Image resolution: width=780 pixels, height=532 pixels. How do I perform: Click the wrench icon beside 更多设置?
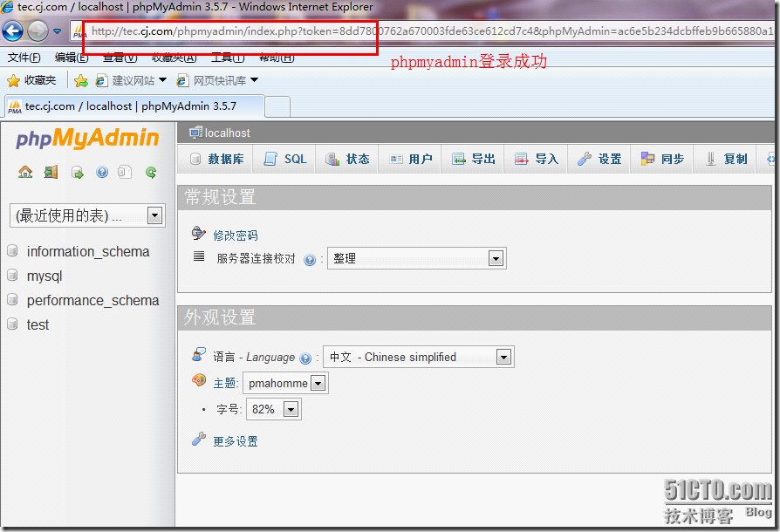[199, 439]
